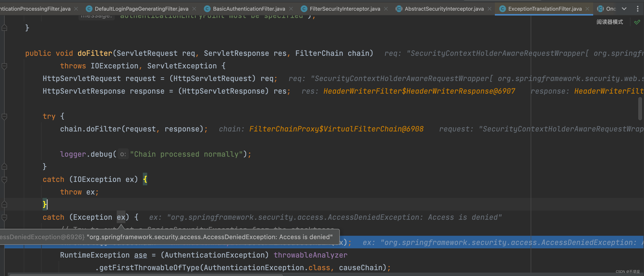
Task: Click the 'o:' parameter hint in logger.debug
Action: [123, 154]
